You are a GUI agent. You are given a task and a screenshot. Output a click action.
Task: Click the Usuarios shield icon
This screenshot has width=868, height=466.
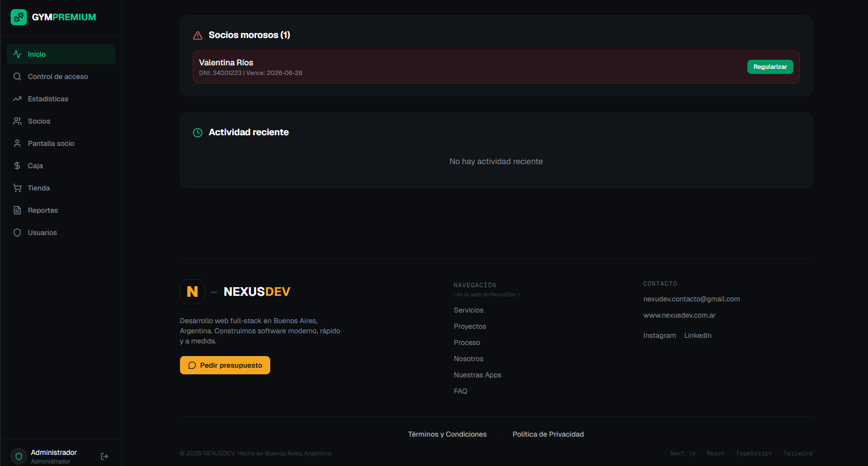17,232
